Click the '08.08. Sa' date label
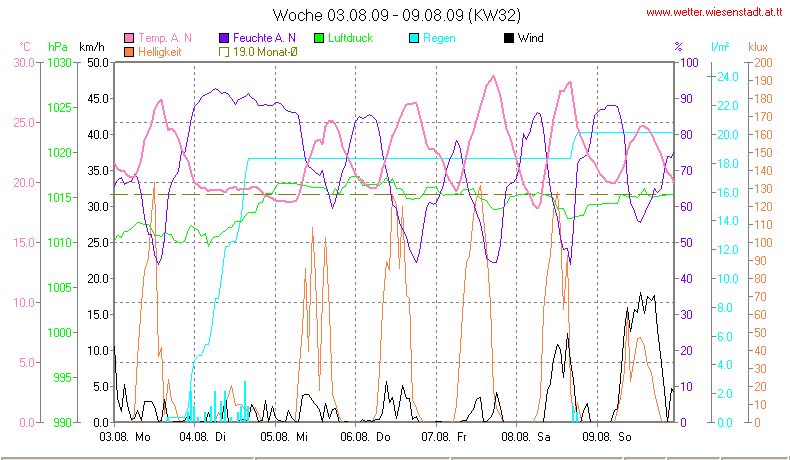790x460 pixels. [x=526, y=437]
